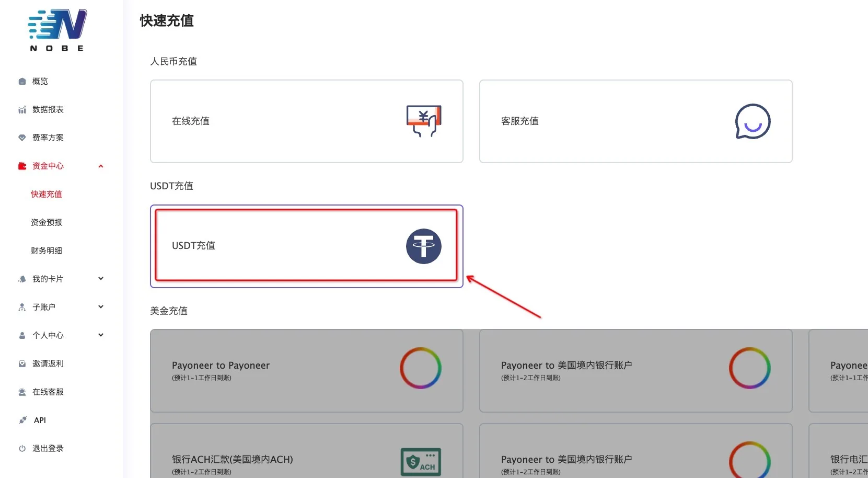Open the 快速充值 submenu item

click(x=47, y=194)
